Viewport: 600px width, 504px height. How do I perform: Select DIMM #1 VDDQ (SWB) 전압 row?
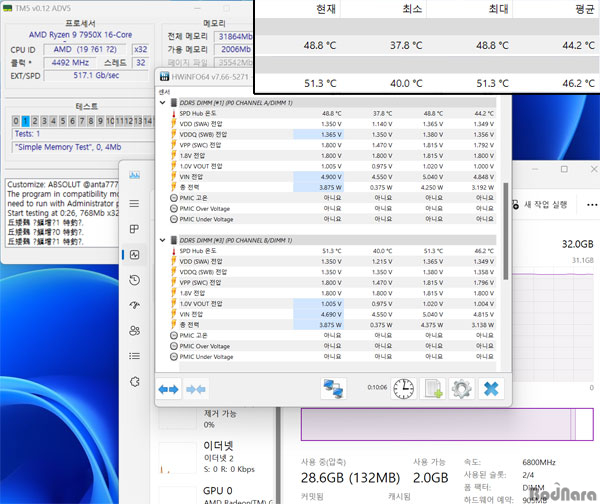(333, 135)
